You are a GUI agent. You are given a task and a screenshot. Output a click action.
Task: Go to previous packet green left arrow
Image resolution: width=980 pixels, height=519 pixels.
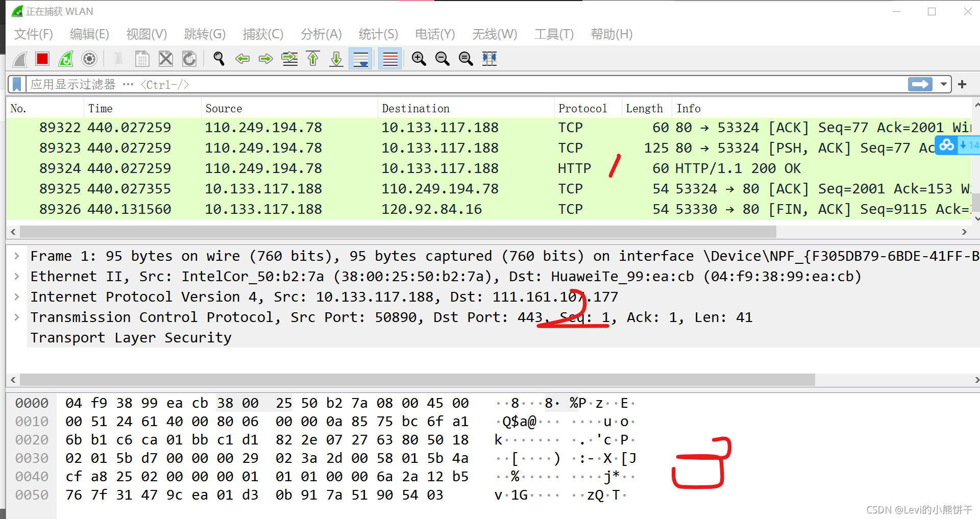coord(242,59)
